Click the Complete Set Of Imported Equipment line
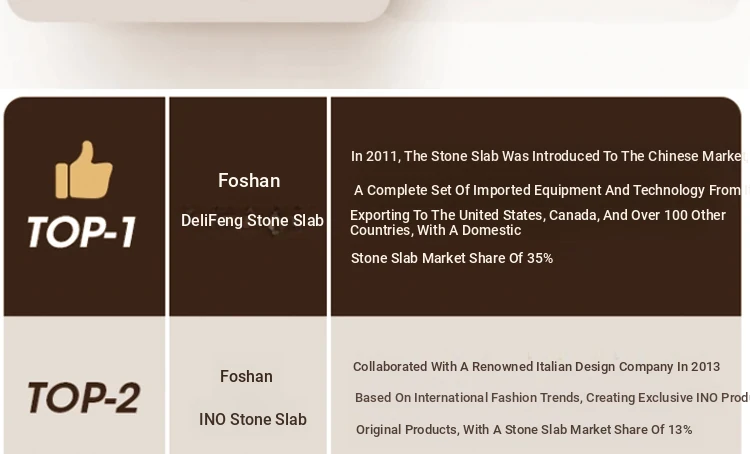750x454 pixels. point(552,190)
